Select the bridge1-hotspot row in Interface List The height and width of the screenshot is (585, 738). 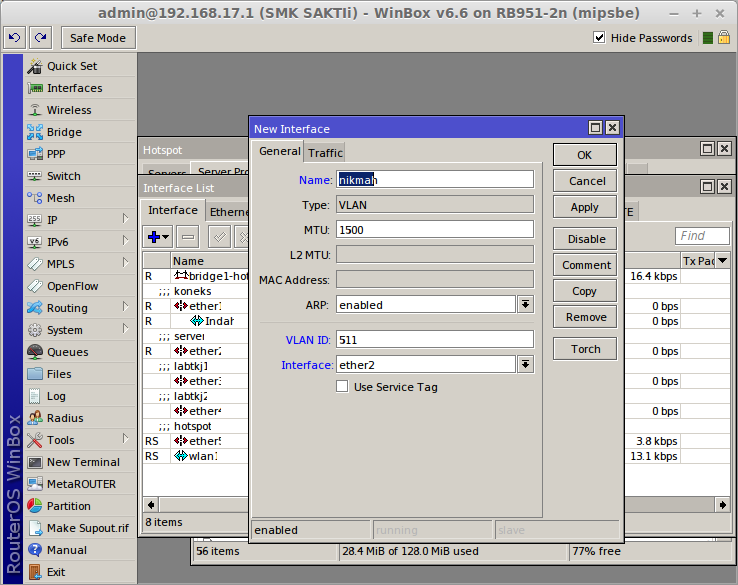(196, 276)
